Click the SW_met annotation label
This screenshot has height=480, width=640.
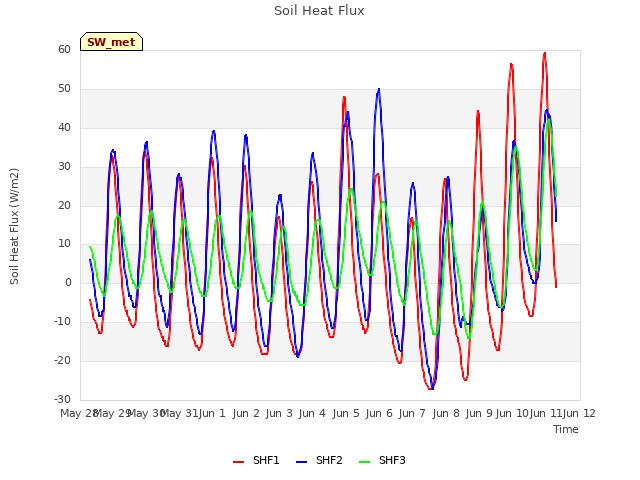point(111,42)
